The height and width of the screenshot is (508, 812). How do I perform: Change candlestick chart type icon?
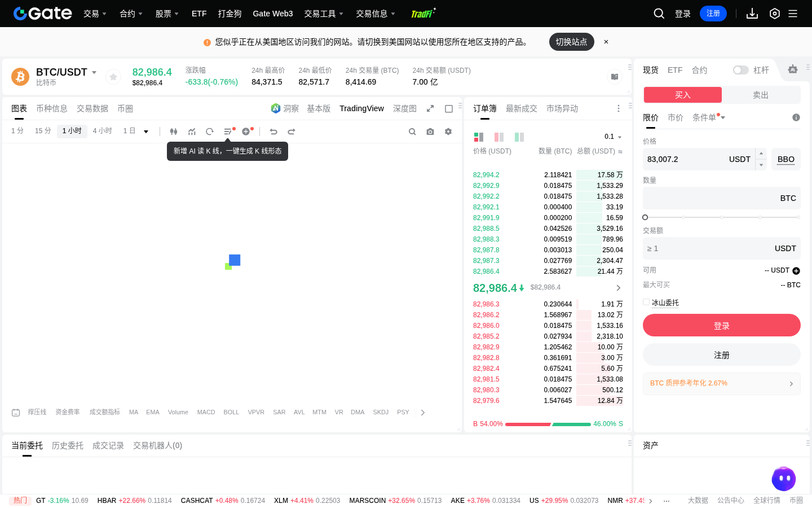[174, 132]
